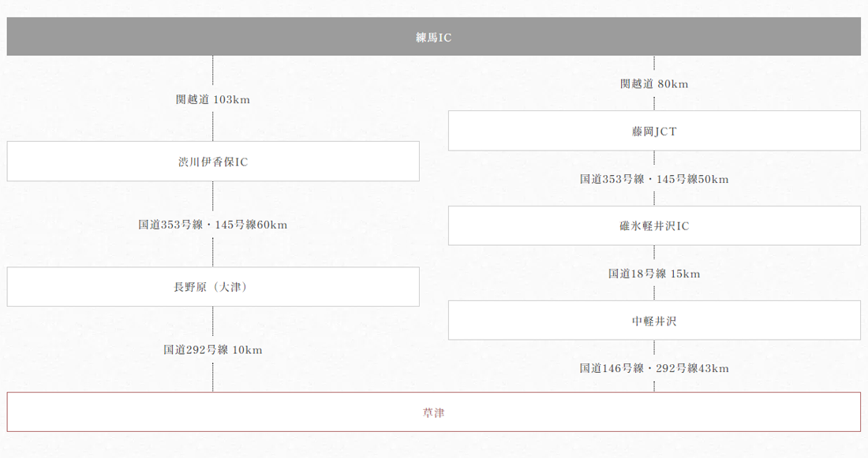This screenshot has width=868, height=458.
Task: Click the 国道18号線 15km label
Action: tap(654, 274)
